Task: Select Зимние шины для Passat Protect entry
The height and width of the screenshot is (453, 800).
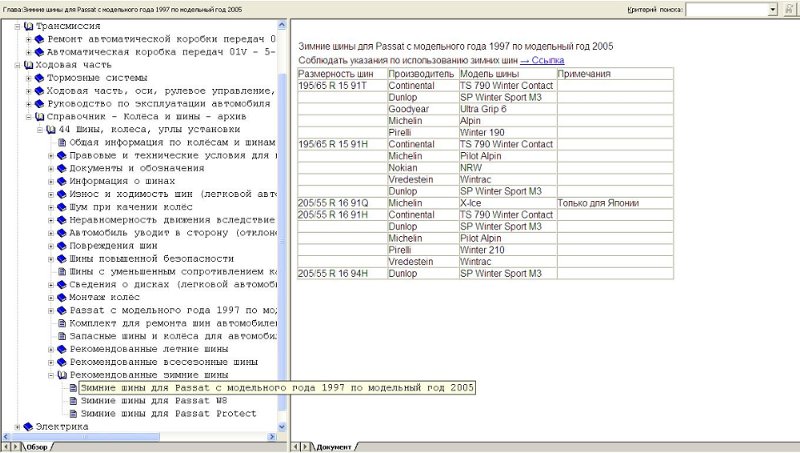Action: point(168,414)
